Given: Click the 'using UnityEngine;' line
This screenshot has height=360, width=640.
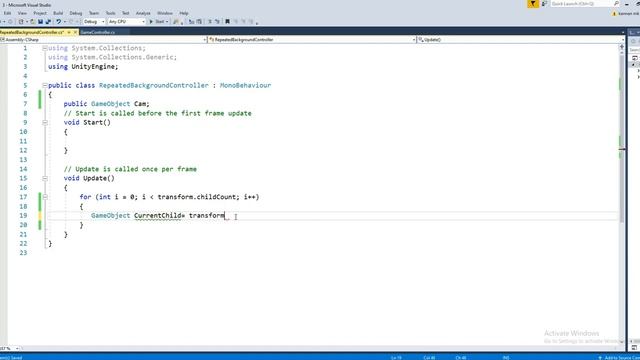Looking at the screenshot, I should coord(83,67).
